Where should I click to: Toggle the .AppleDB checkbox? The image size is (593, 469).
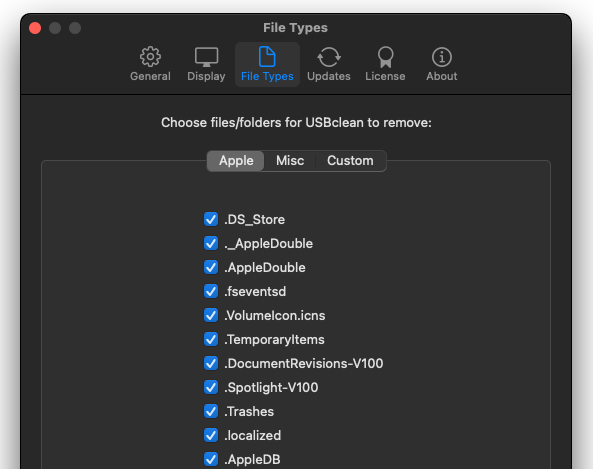click(211, 459)
